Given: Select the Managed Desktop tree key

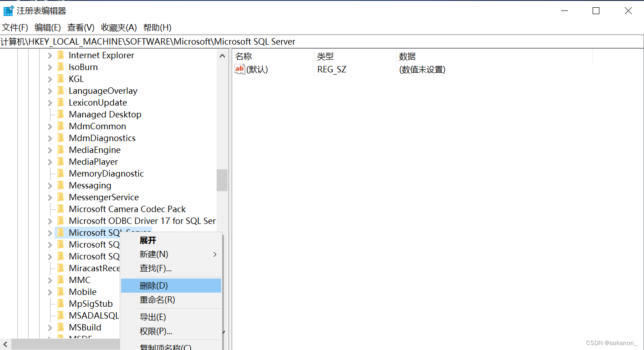Looking at the screenshot, I should click(105, 114).
